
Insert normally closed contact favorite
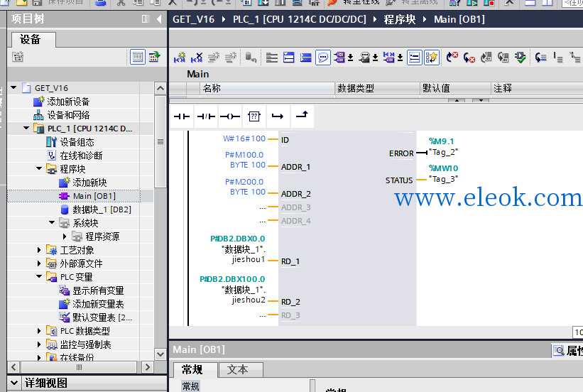coord(206,116)
